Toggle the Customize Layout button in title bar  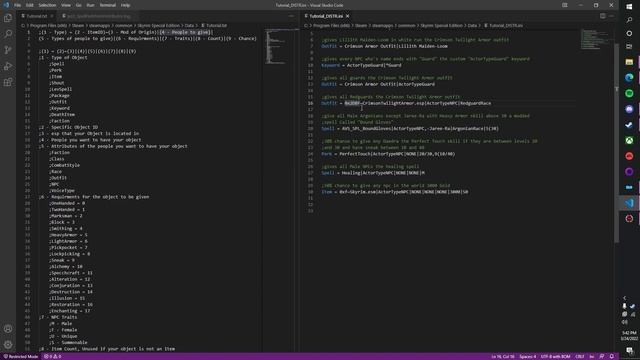(x=564, y=5)
